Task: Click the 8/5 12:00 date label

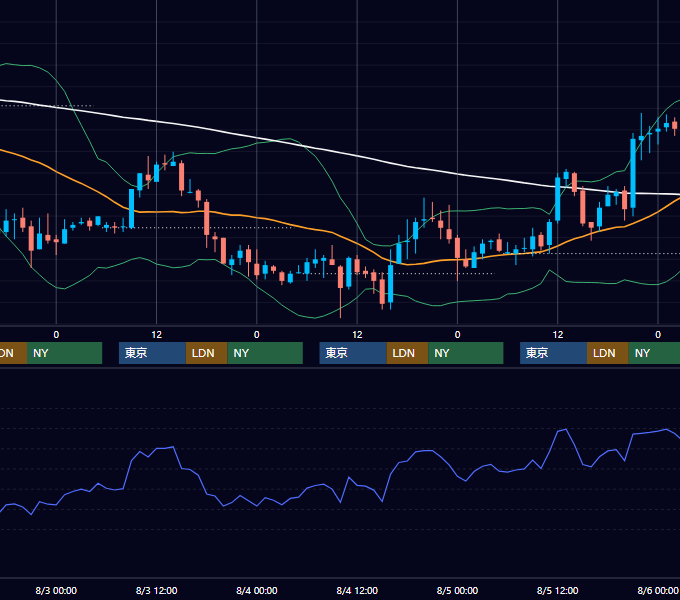Action: coord(557,590)
